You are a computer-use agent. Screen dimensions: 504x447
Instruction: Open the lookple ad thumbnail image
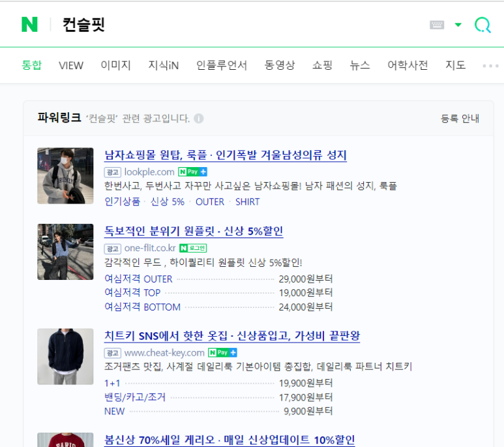coord(65,176)
